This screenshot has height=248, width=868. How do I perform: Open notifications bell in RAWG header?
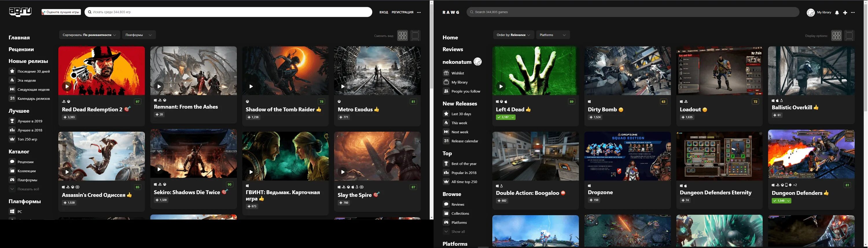point(837,12)
